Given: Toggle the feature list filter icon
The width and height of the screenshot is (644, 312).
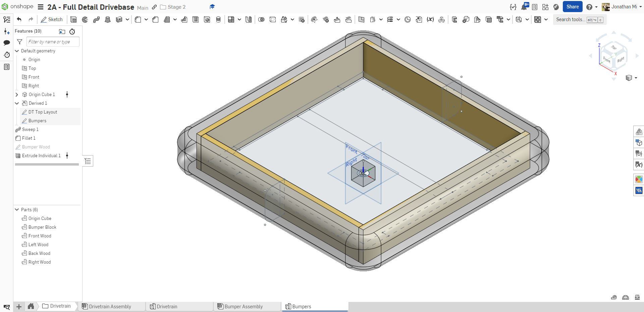Looking at the screenshot, I should tap(20, 42).
